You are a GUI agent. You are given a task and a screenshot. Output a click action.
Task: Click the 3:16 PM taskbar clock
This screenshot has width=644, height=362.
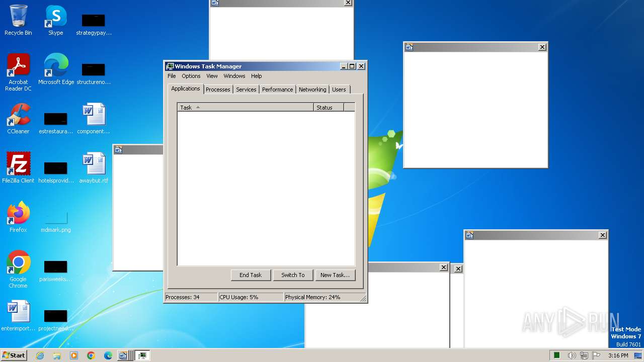[x=618, y=355]
